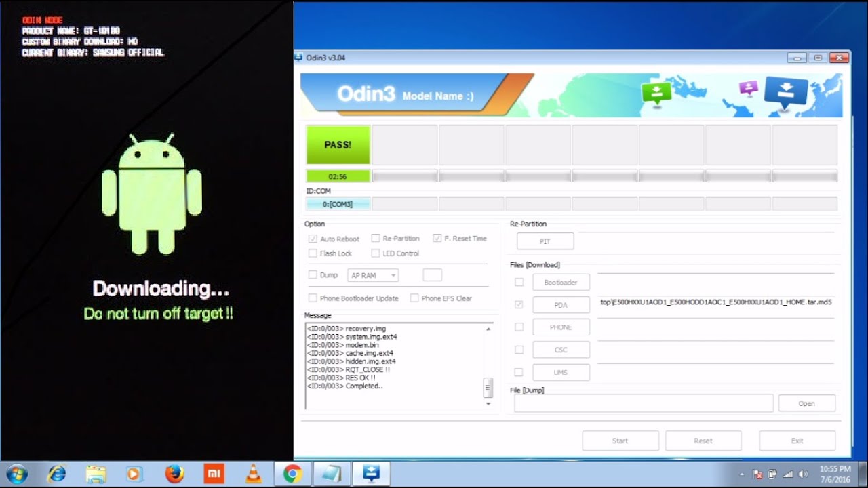Open the volume speaker tray icon

[804, 474]
